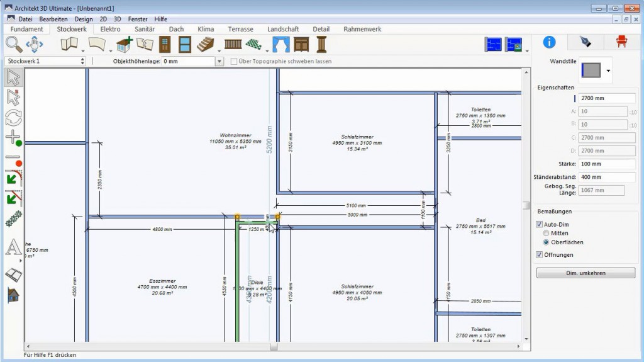Pick the curved wall tool
Viewport: 644px width, 362px height.
point(97,44)
